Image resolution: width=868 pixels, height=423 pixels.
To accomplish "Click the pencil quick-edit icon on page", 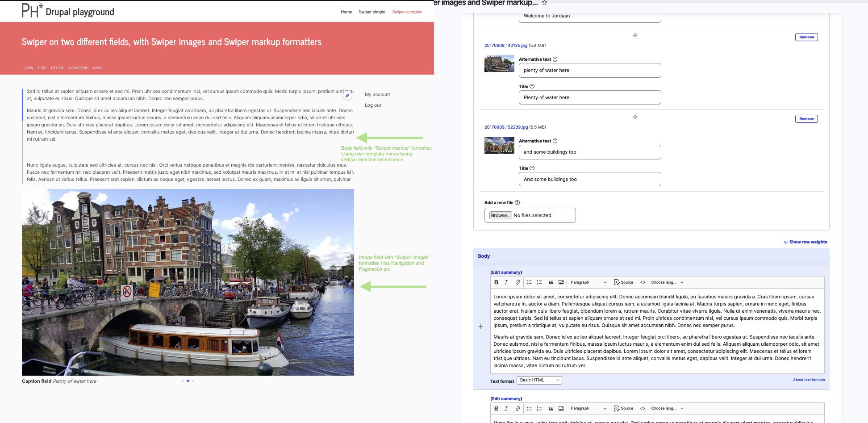I will point(347,96).
